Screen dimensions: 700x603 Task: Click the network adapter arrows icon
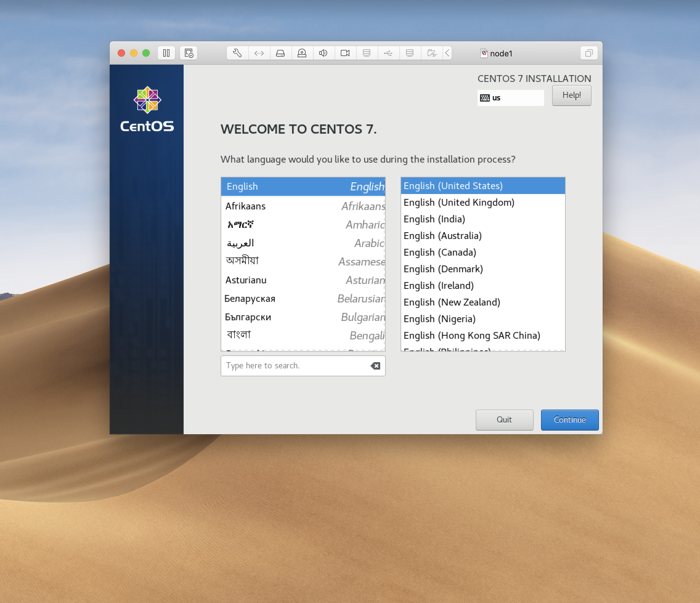pos(259,53)
